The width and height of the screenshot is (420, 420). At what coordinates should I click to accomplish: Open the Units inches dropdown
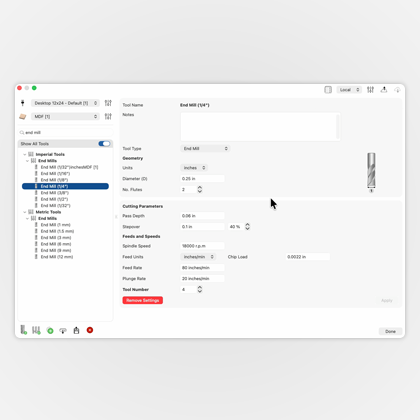coord(194,168)
